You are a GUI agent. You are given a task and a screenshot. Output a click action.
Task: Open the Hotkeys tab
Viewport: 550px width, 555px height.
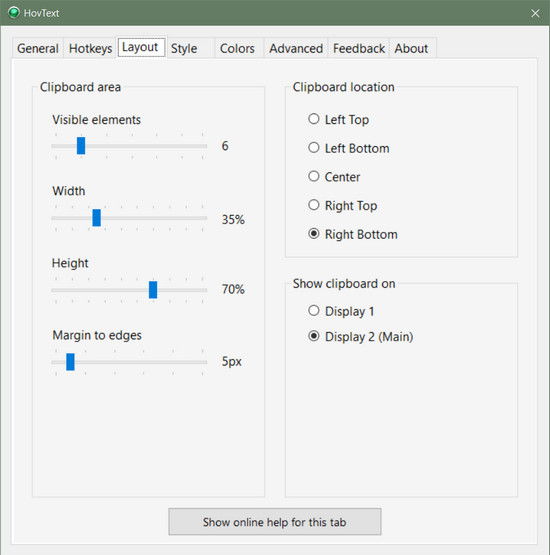tap(90, 48)
